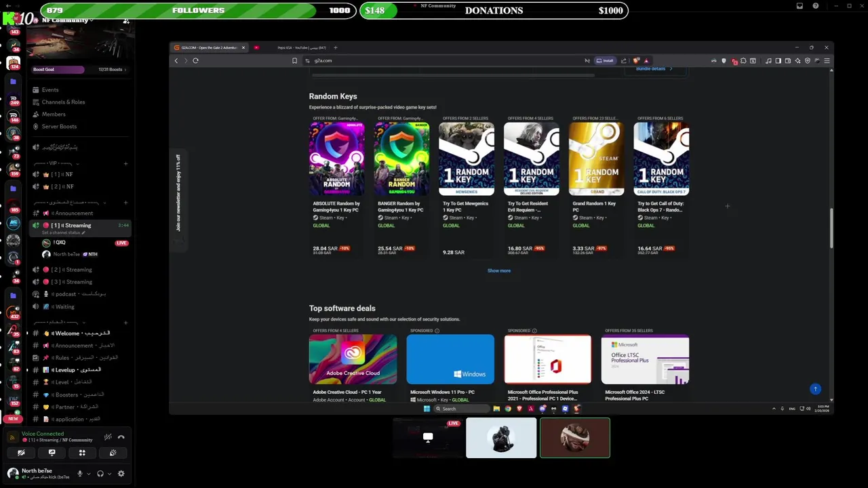868x488 pixels.
Task: Open NEW server badge in server list
Action: coord(13,419)
